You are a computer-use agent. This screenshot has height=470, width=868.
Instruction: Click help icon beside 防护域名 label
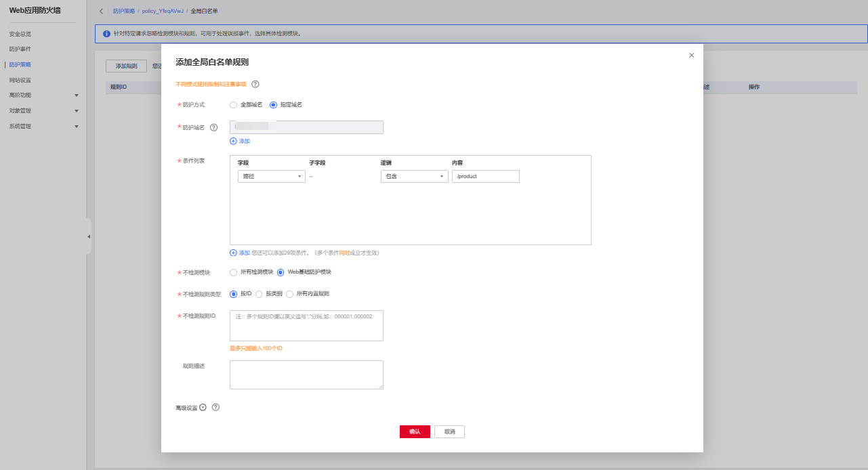(213, 127)
